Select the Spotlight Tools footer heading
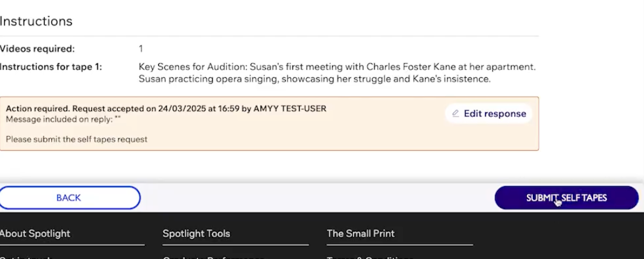The width and height of the screenshot is (644, 259). [x=196, y=234]
